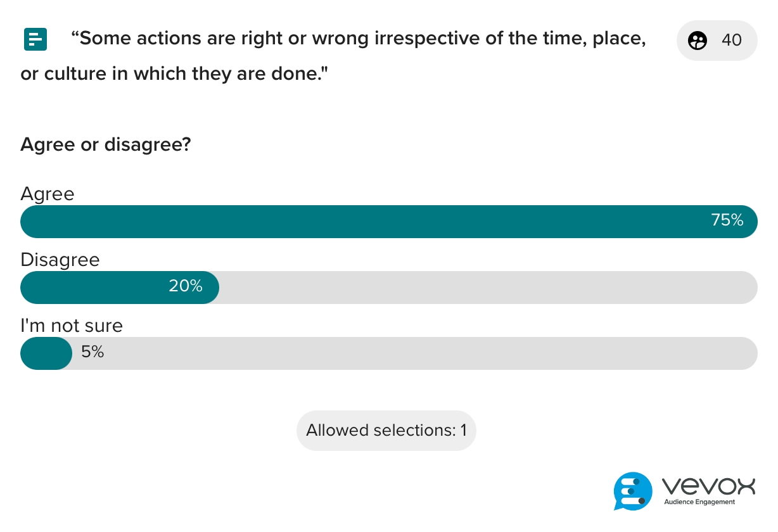Click the Vevox speech bubble logo
The image size is (778, 532).
[x=632, y=491]
